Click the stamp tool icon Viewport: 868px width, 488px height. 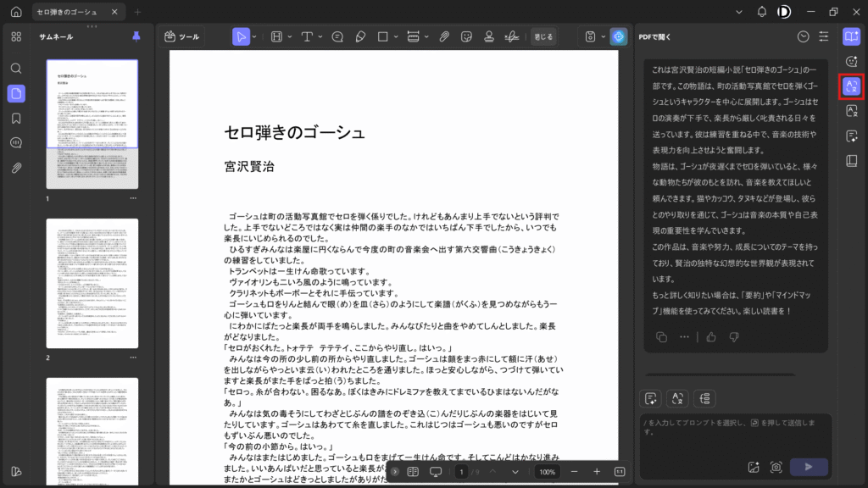pyautogui.click(x=489, y=36)
